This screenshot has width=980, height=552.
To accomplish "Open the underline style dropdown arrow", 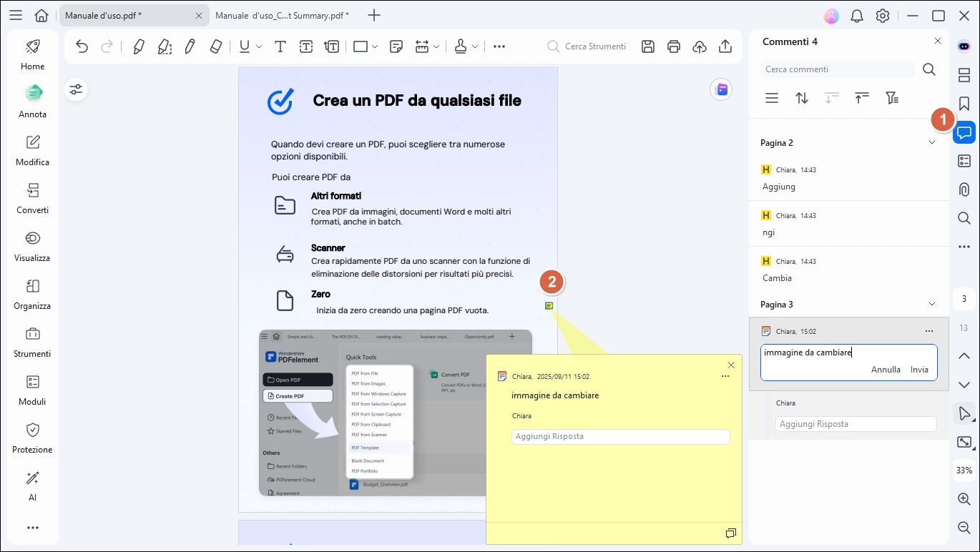I will tap(259, 46).
